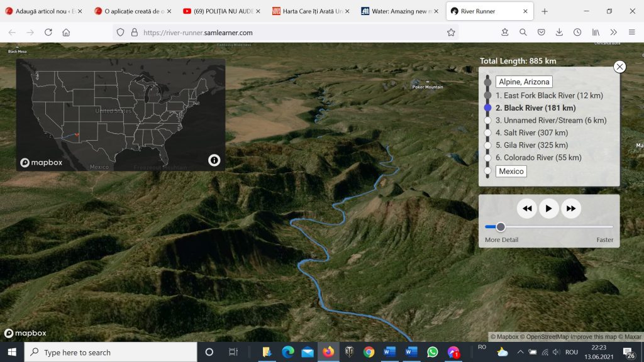Reload the River Runner page
The width and height of the screenshot is (644, 362).
tap(48, 33)
